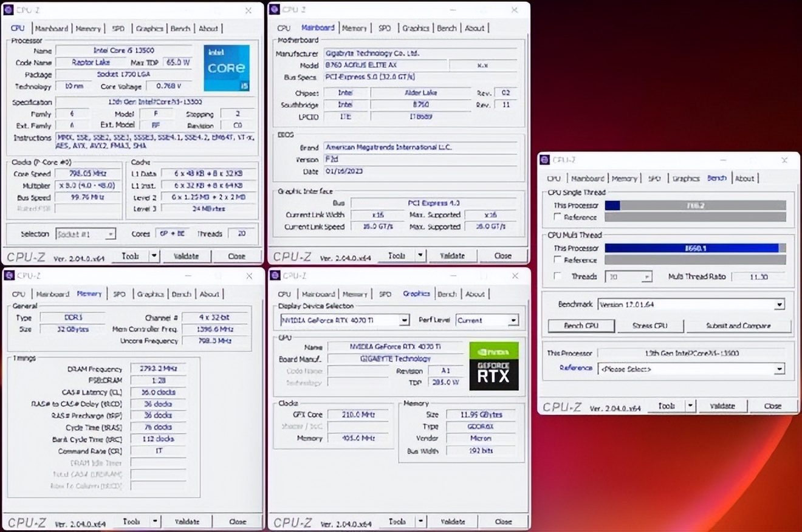The image size is (802, 532).
Task: Click the multi thread Reference bar
Action: coord(695,260)
